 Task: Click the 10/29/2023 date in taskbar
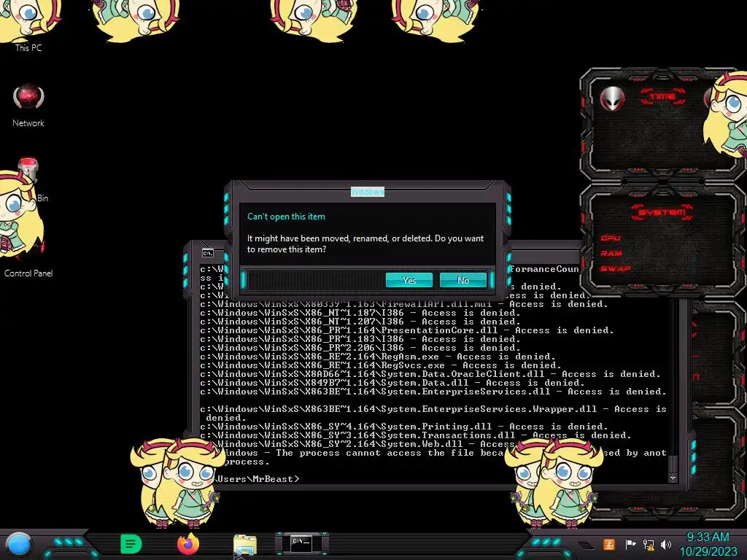click(708, 551)
